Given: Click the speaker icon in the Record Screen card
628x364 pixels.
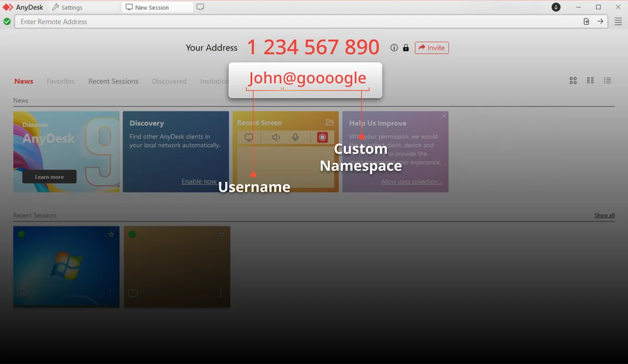Looking at the screenshot, I should [276, 137].
